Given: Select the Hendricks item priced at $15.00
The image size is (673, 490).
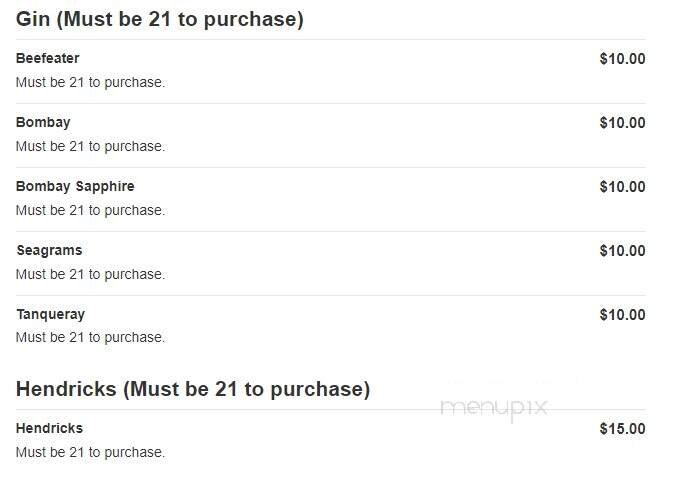Looking at the screenshot, I should coord(49,428).
